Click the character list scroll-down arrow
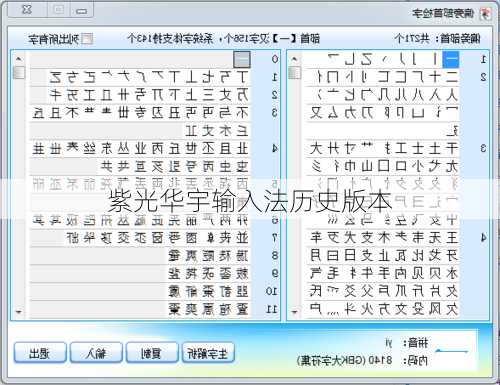The height and width of the screenshot is (385, 500). [19, 312]
